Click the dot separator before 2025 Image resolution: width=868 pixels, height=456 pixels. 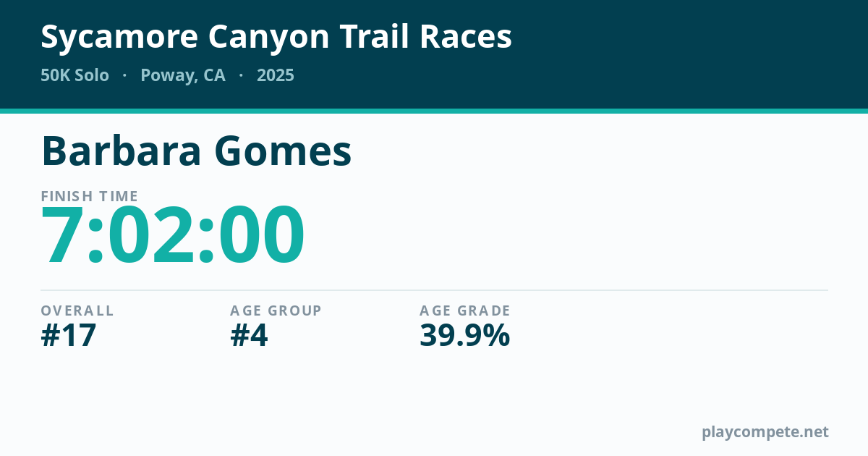241,75
